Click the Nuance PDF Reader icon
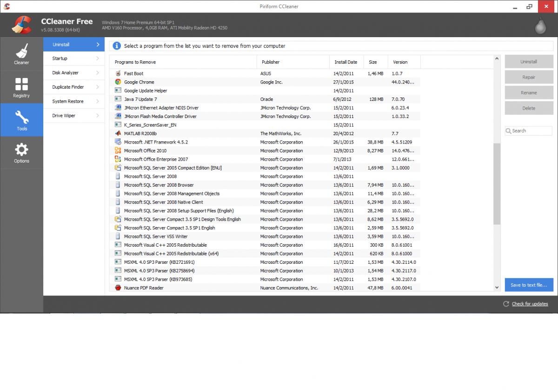 [x=118, y=288]
